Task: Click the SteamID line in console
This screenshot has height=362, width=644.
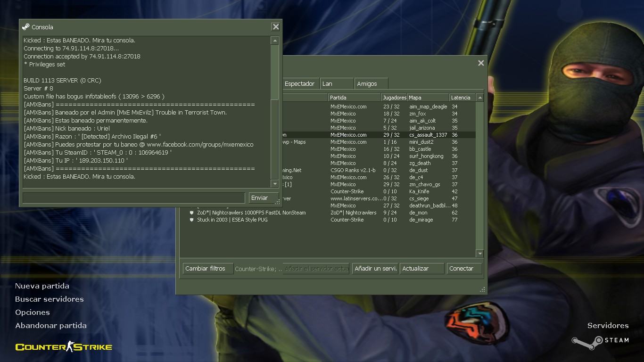Action: pos(98,153)
